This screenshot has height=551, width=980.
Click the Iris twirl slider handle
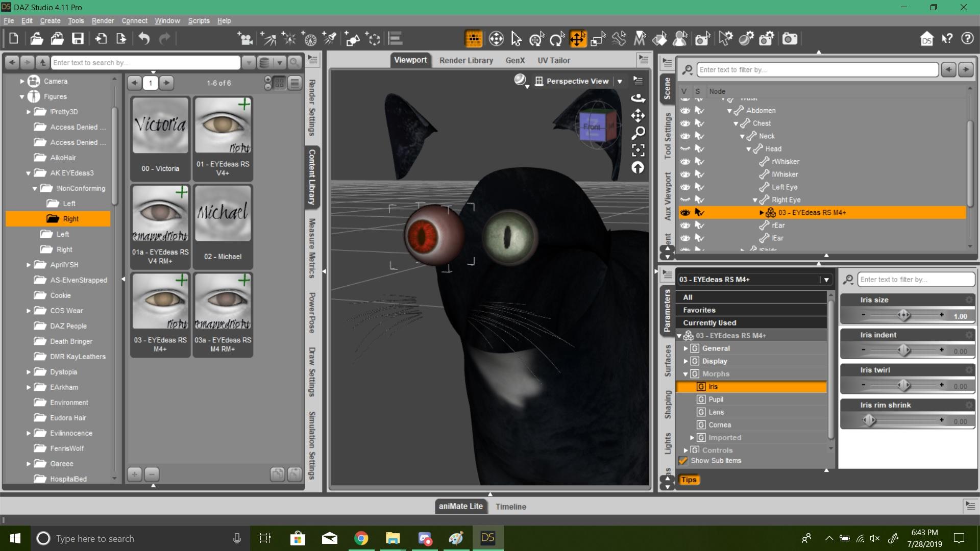coord(904,385)
